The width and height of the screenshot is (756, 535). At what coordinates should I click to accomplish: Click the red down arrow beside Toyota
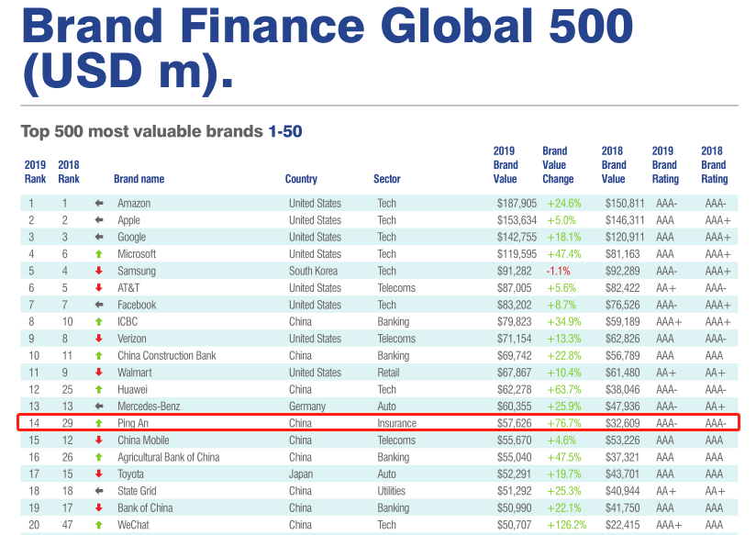(x=99, y=474)
